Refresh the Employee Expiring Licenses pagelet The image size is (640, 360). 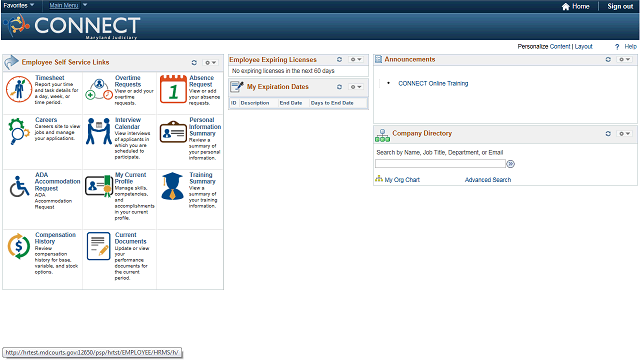click(339, 59)
